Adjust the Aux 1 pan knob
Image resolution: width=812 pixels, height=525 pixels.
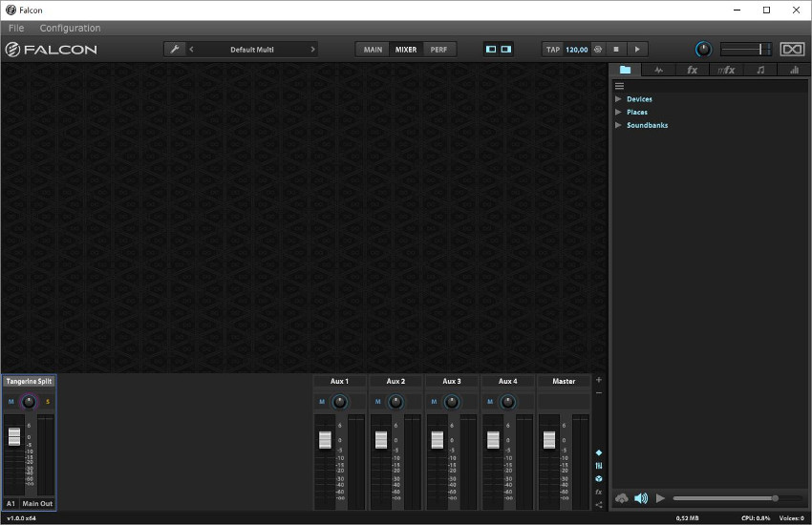[x=340, y=401]
